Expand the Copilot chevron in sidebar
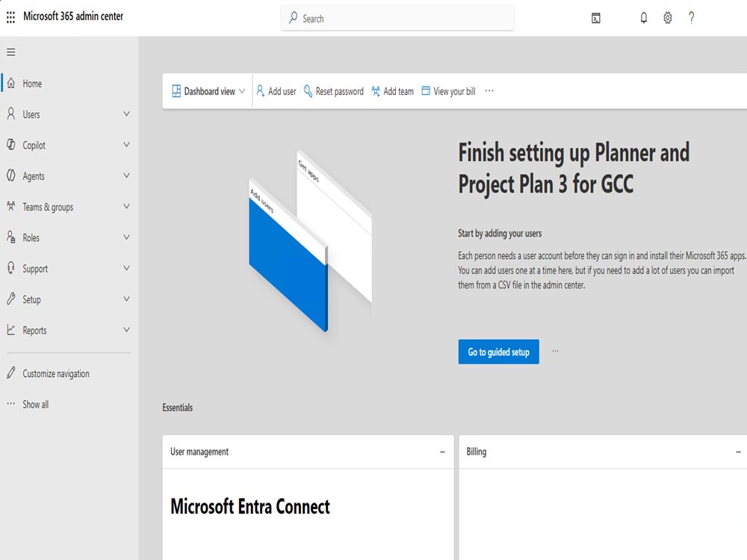The image size is (747, 560). 127,145
